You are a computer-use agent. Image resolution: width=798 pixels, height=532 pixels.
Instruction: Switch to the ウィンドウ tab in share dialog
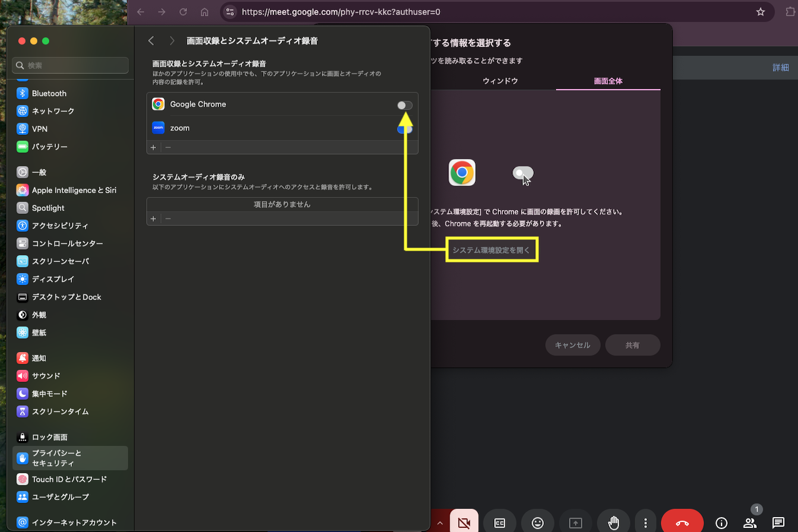501,81
